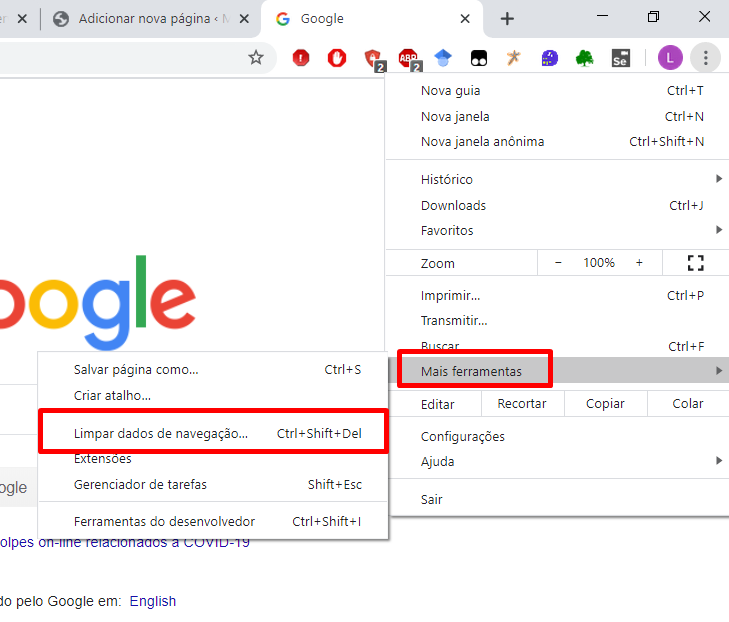Click the green tree extension icon
Screen dimensions: 729x622
pyautogui.click(x=584, y=58)
